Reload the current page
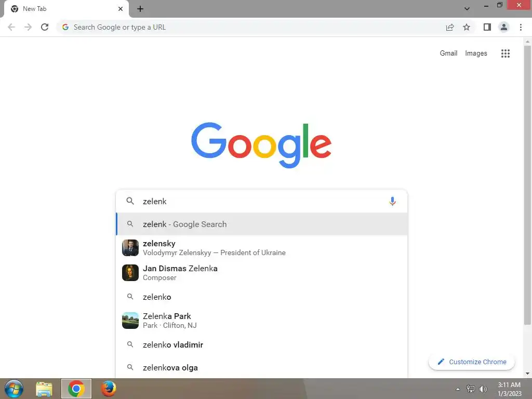The height and width of the screenshot is (399, 532). point(45,27)
